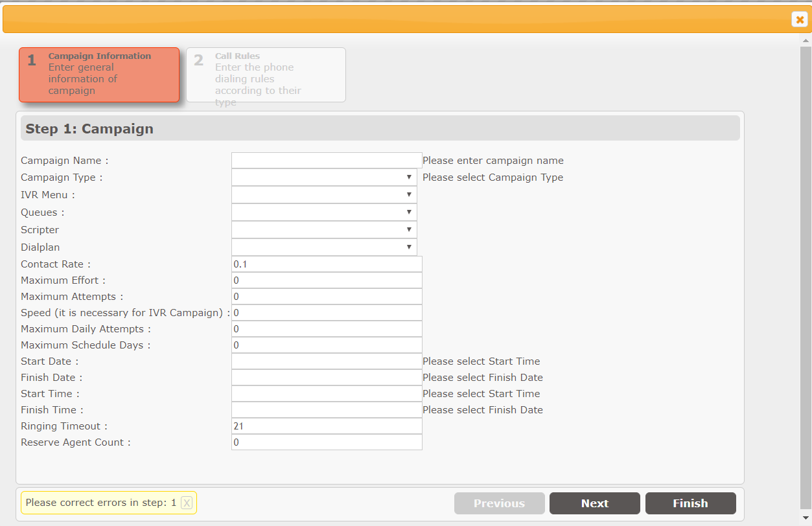Expand the IVR Menu dropdown

point(324,195)
